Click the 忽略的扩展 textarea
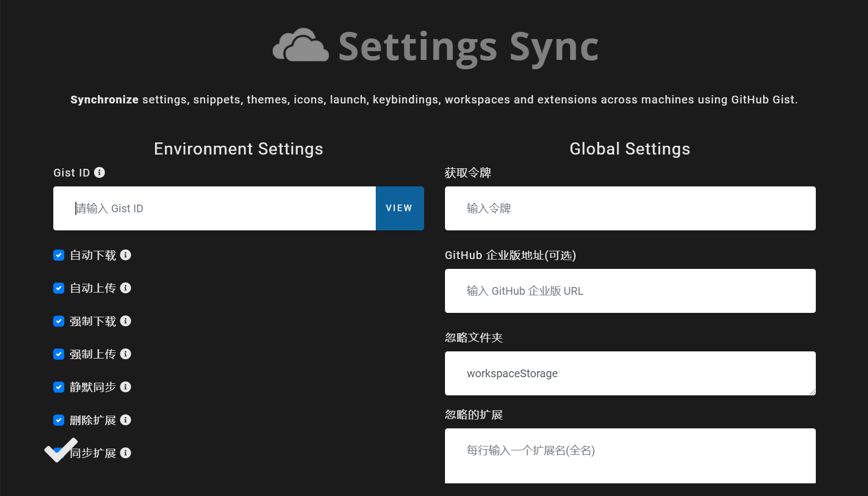 pyautogui.click(x=630, y=456)
